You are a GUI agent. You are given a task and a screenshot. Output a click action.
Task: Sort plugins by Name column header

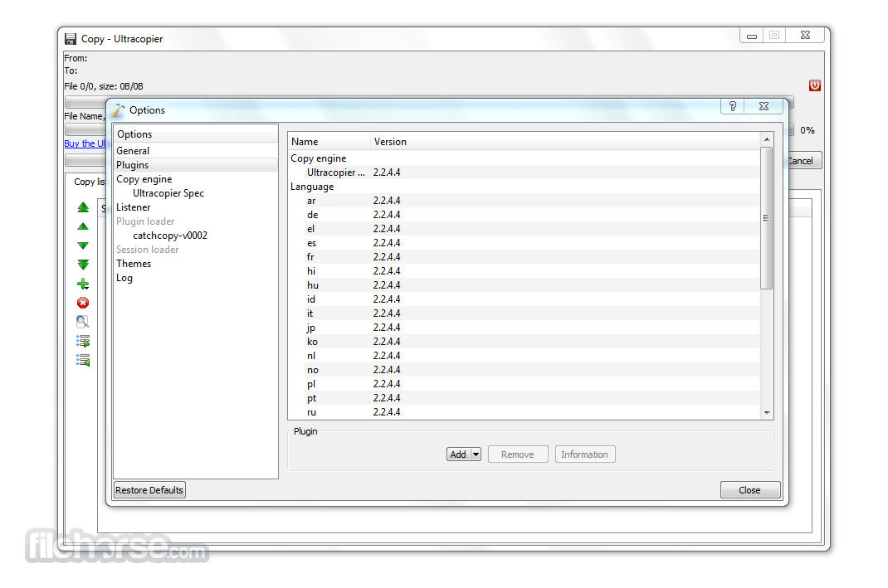[329, 142]
